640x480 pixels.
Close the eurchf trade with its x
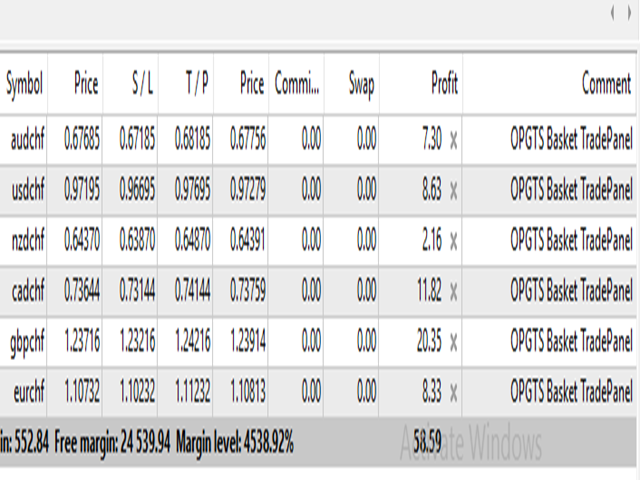(453, 392)
